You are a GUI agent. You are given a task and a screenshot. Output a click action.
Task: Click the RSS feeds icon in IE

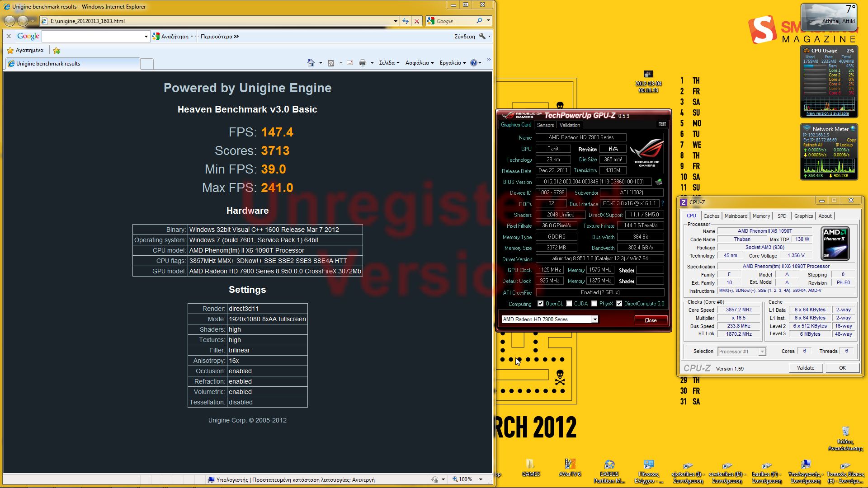click(x=331, y=63)
